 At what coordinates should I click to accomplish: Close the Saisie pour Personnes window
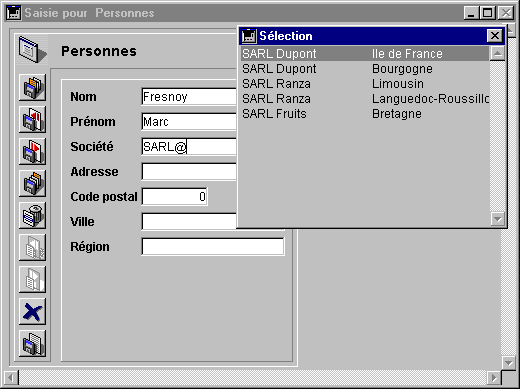point(506,13)
